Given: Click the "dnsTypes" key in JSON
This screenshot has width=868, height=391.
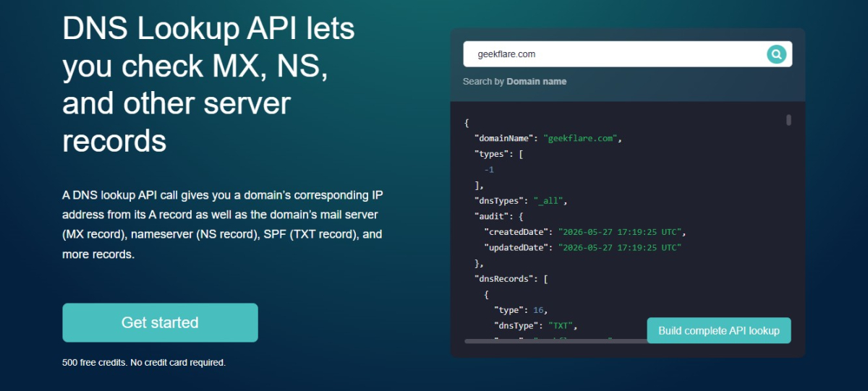Looking at the screenshot, I should click(501, 201).
